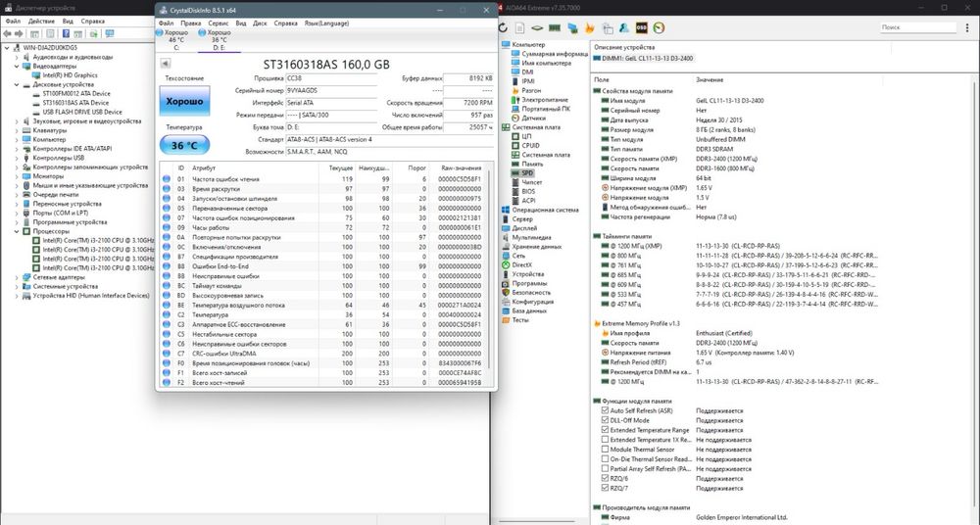Click Device Manager properties toolbar icon
Screen dimensions: 980x525
point(51,33)
